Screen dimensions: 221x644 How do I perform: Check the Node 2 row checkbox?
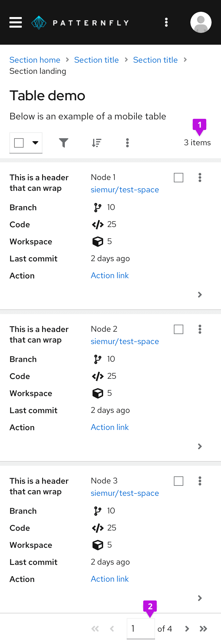coord(179,329)
